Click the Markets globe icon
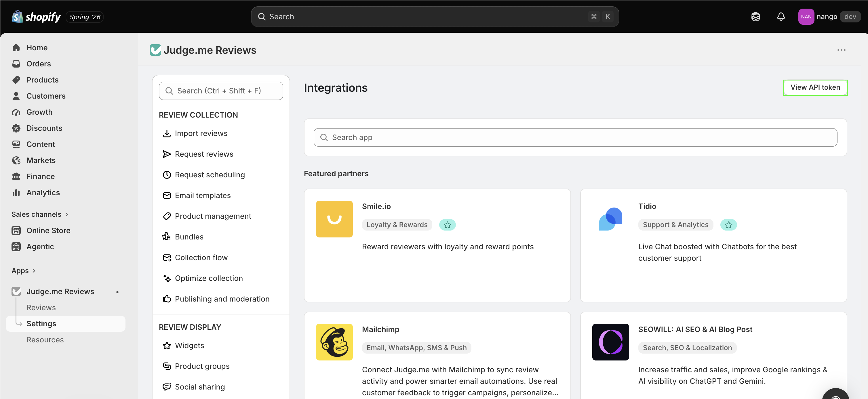Screen dimensions: 868x399 pos(16,160)
